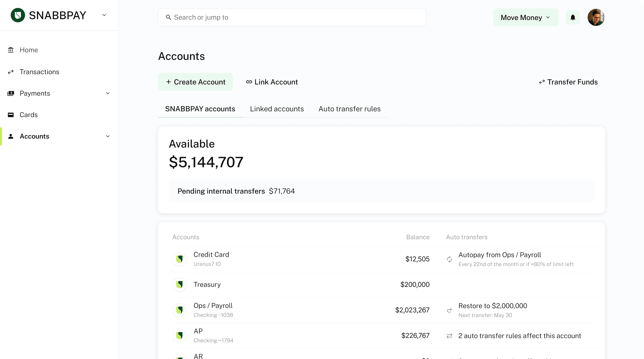The height and width of the screenshot is (359, 644).
Task: Focus the Search or jump to field
Action: (x=292, y=17)
